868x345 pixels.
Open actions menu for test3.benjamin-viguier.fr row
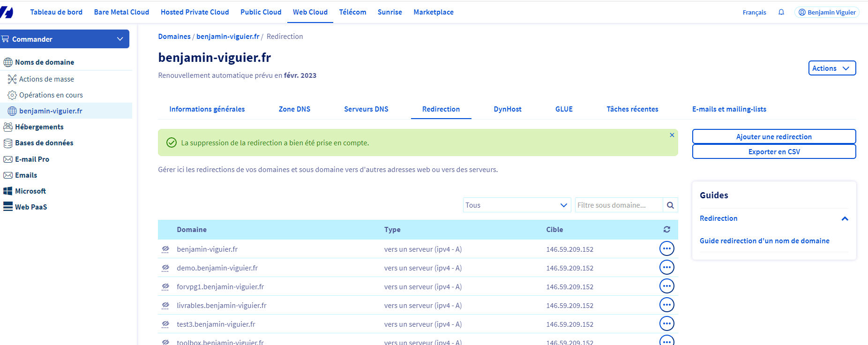[x=666, y=324]
